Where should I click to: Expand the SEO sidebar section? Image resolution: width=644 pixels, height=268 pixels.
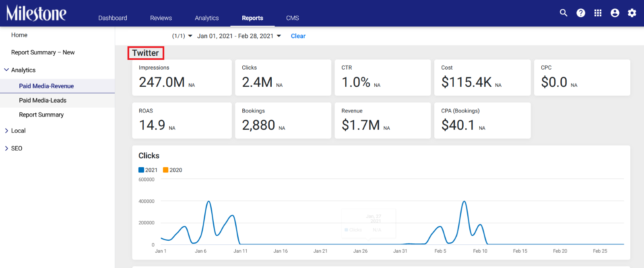pos(6,148)
